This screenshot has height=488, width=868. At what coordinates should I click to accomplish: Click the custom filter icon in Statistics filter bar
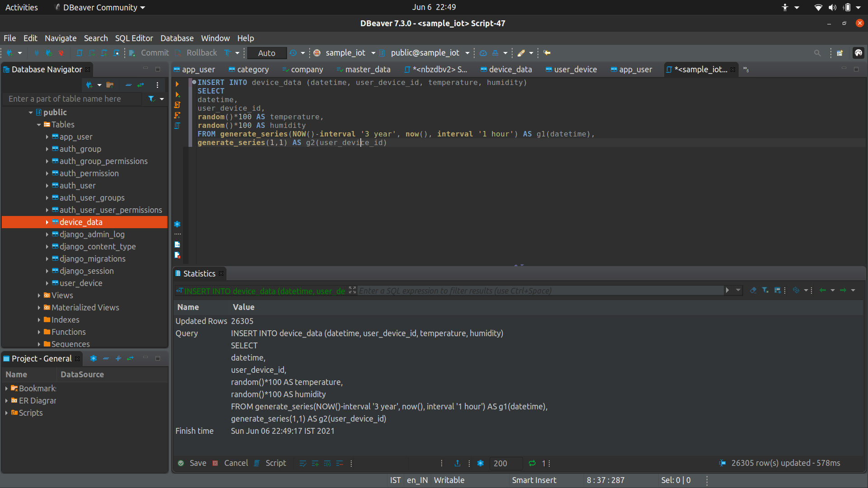pos(765,290)
